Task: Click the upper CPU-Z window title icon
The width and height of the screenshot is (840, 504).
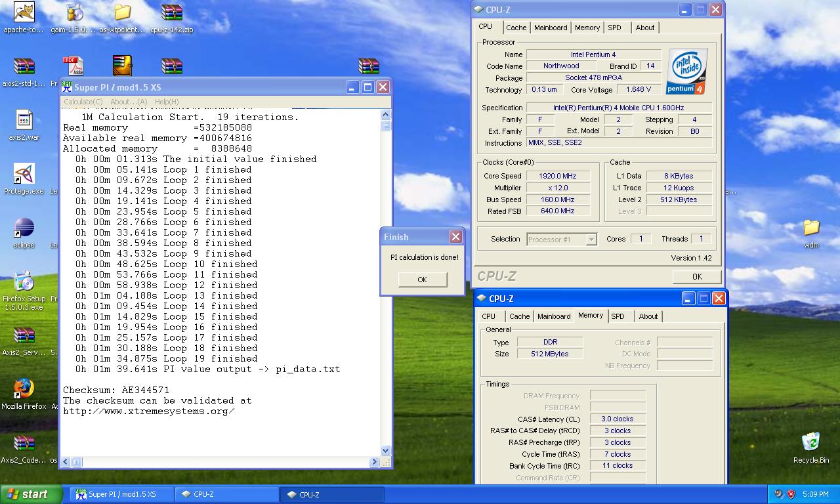Action: pyautogui.click(x=478, y=10)
